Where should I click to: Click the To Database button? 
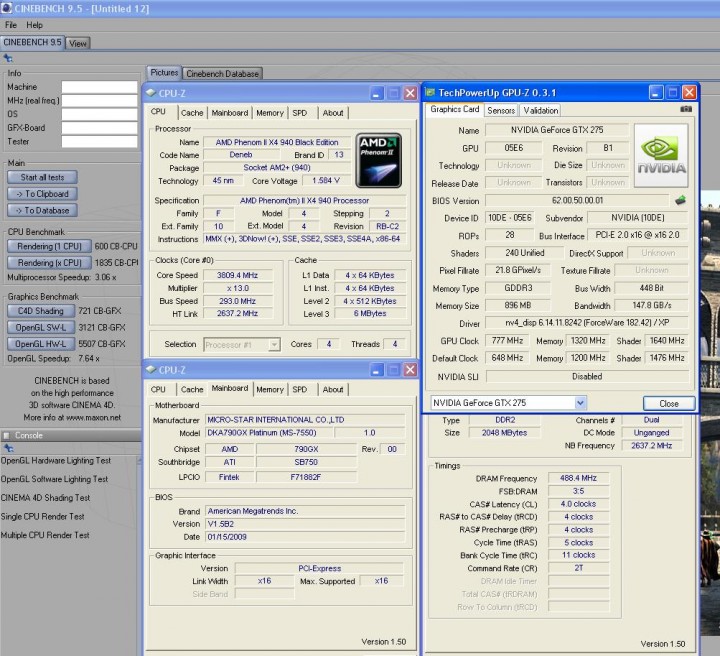42,210
